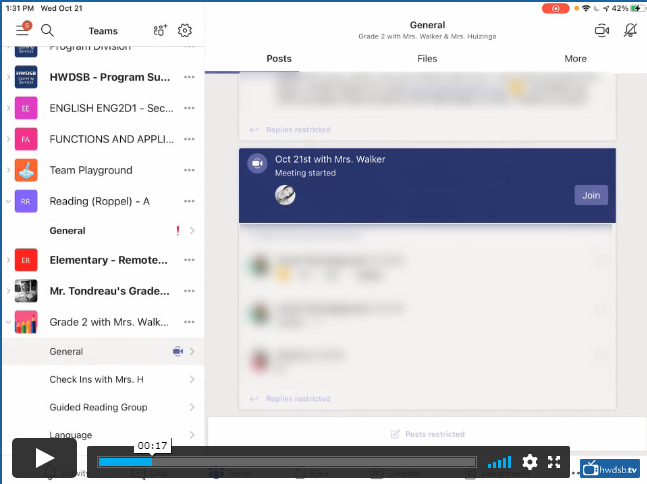Screen dimensions: 647x484
Task: Open Guided Reading Group channel
Action: click(x=104, y=407)
